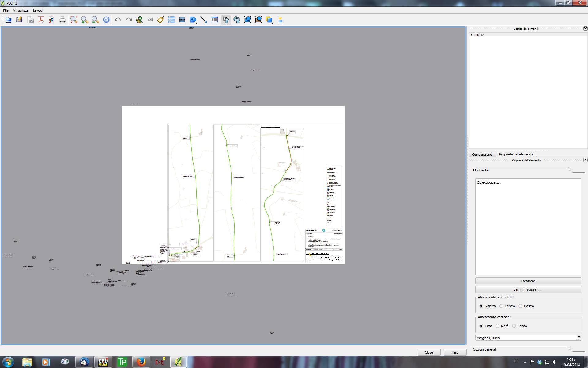Choose Fondo vertical alignment
This screenshot has width=588, height=368.
[514, 326]
